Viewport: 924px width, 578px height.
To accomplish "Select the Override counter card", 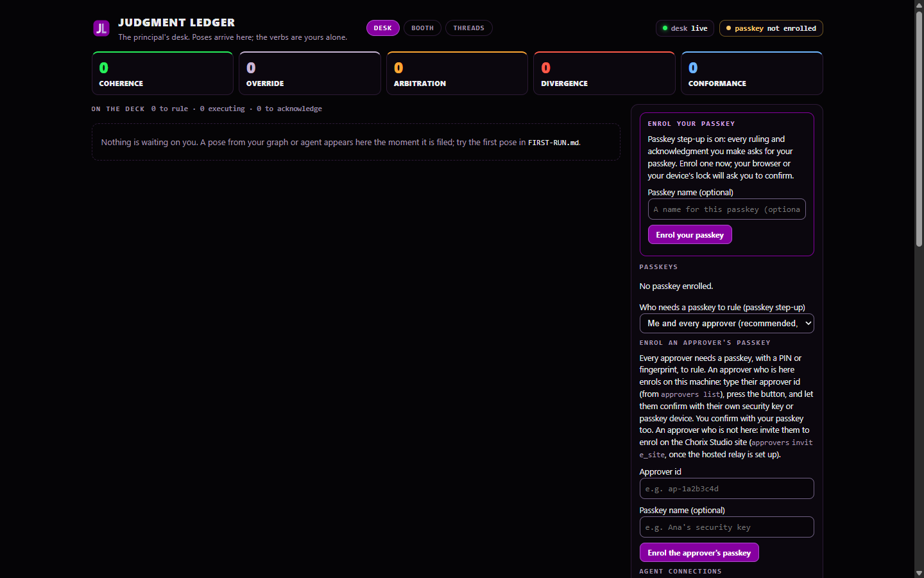I will 310,73.
